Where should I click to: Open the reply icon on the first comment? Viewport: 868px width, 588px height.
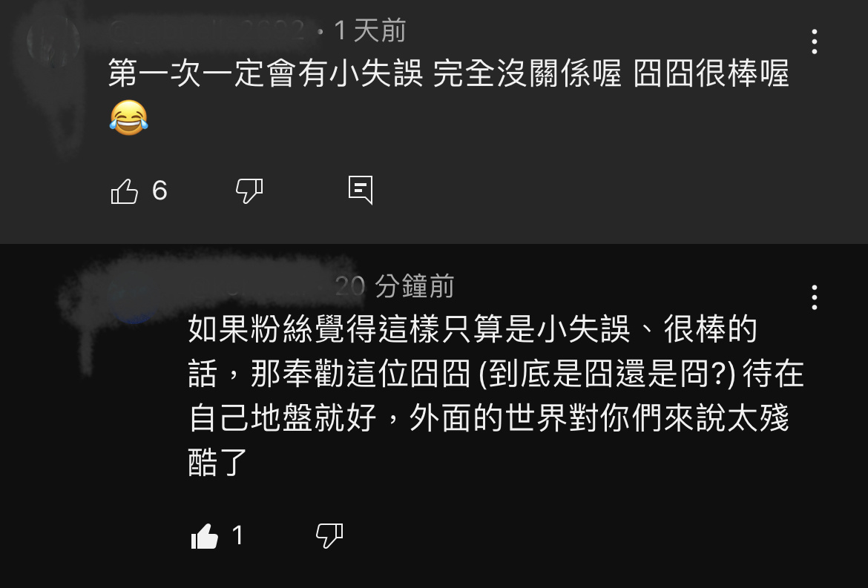(x=361, y=191)
